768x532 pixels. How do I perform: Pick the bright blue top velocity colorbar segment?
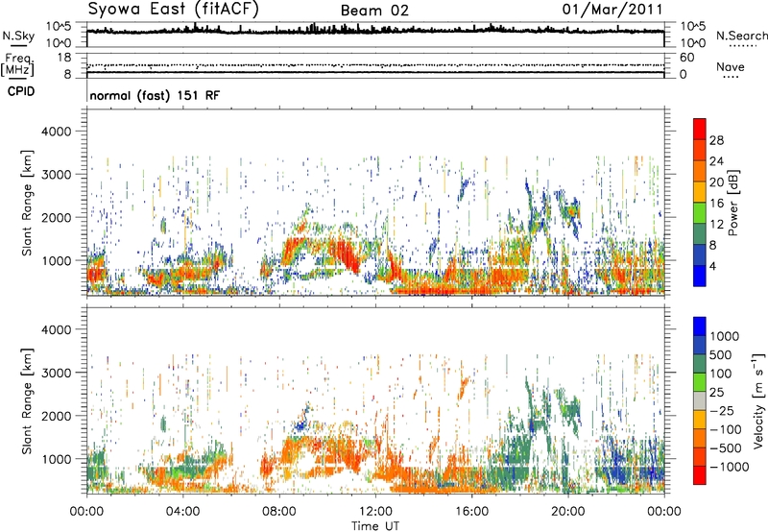(700, 326)
